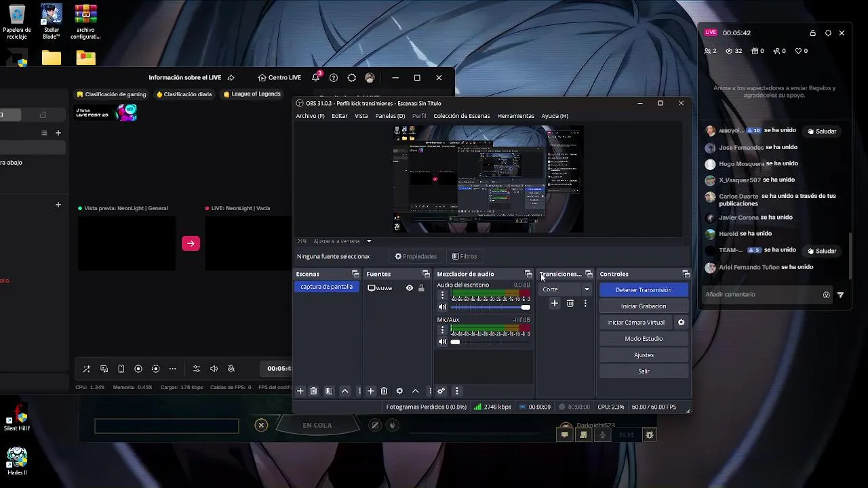Add a new transition with plus icon
The image size is (868, 488).
coord(554,304)
